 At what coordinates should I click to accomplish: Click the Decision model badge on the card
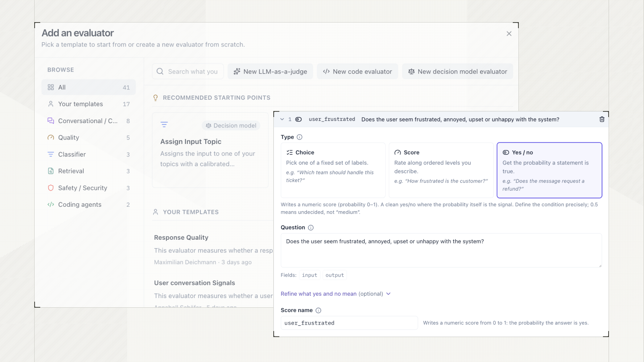[x=231, y=125]
